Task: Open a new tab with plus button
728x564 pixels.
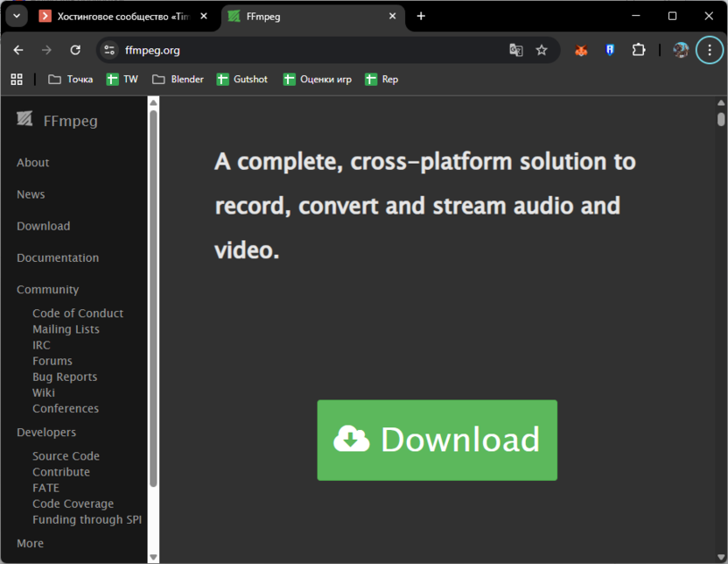Action: coord(421,16)
